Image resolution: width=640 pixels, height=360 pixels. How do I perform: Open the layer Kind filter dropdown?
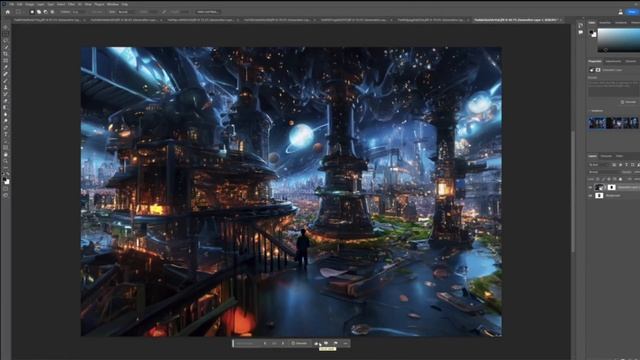[599, 165]
